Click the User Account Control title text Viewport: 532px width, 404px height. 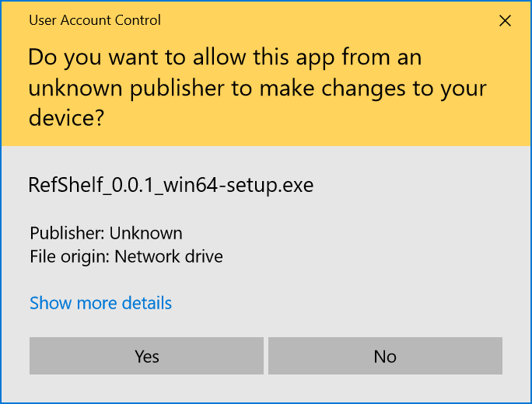[x=95, y=20]
